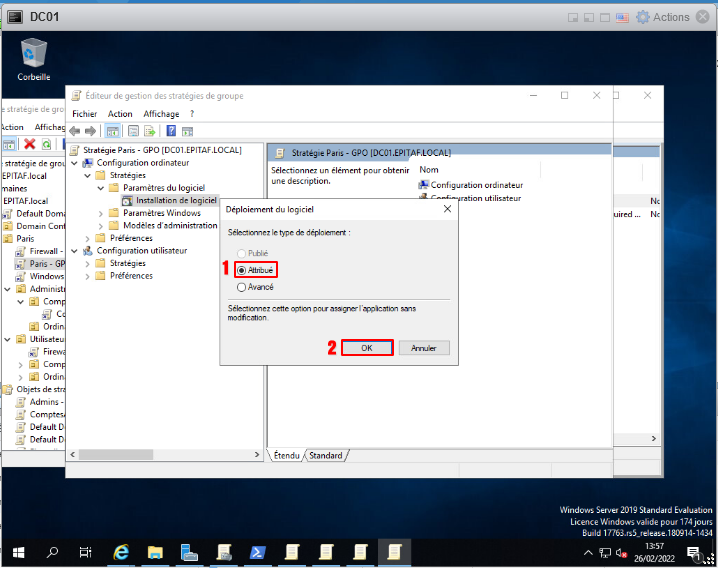Click the Export list toolbar icon

tap(150, 131)
